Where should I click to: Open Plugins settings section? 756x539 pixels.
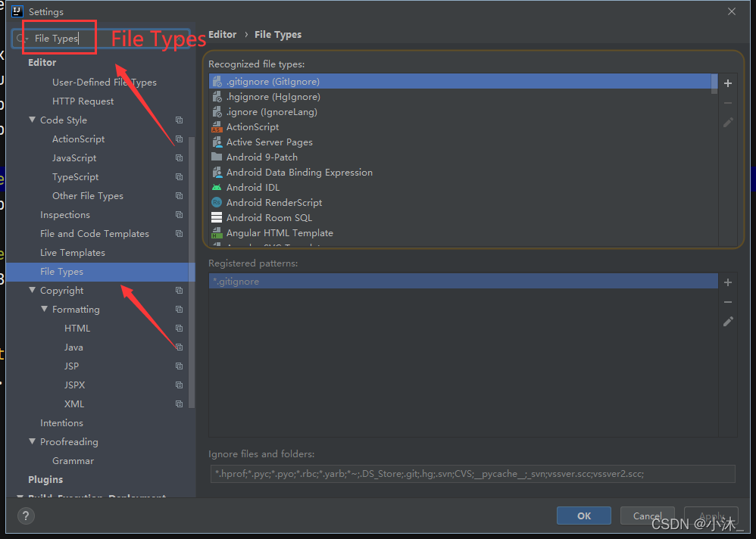tap(45, 480)
